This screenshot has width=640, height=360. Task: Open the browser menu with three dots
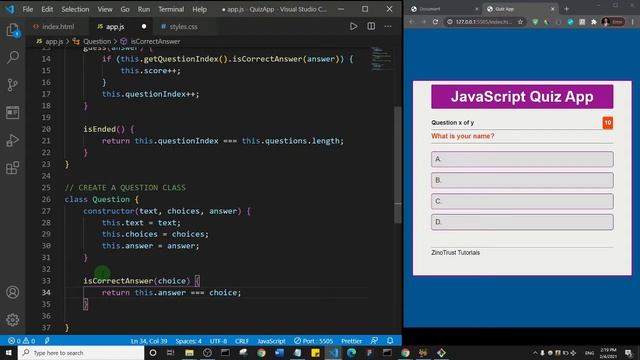[632, 22]
